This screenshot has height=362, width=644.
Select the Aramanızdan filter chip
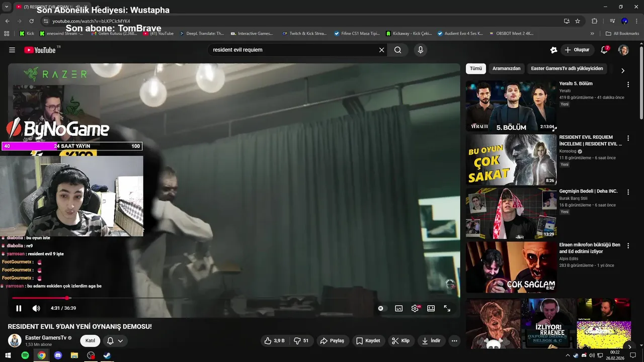pyautogui.click(x=506, y=68)
